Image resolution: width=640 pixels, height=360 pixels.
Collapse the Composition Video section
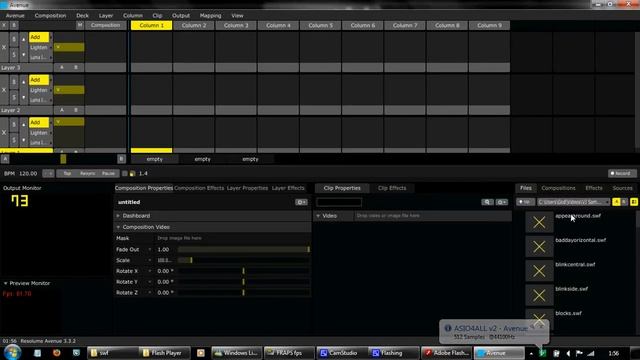tap(118, 227)
